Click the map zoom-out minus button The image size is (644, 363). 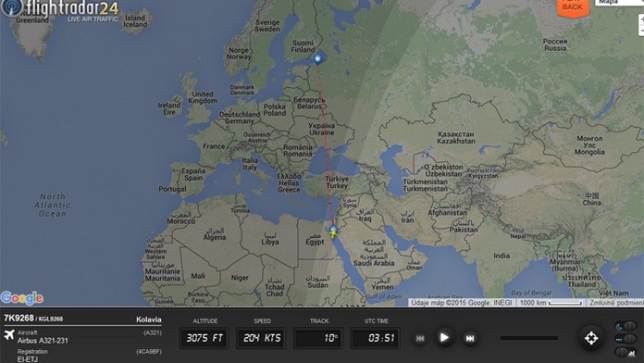point(641,31)
